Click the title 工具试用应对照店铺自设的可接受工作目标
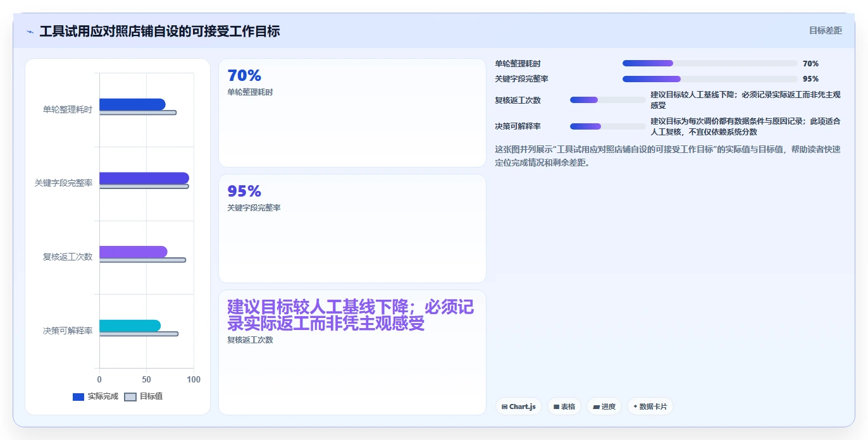The image size is (868, 440). 159,32
